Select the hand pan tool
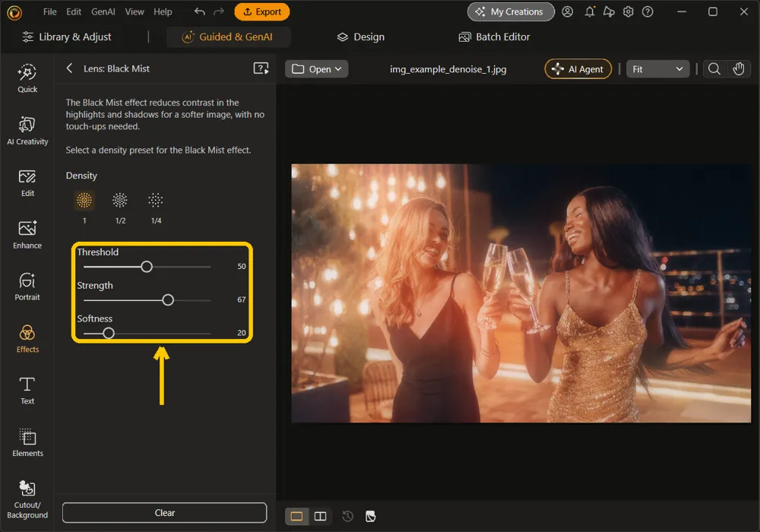 click(738, 69)
